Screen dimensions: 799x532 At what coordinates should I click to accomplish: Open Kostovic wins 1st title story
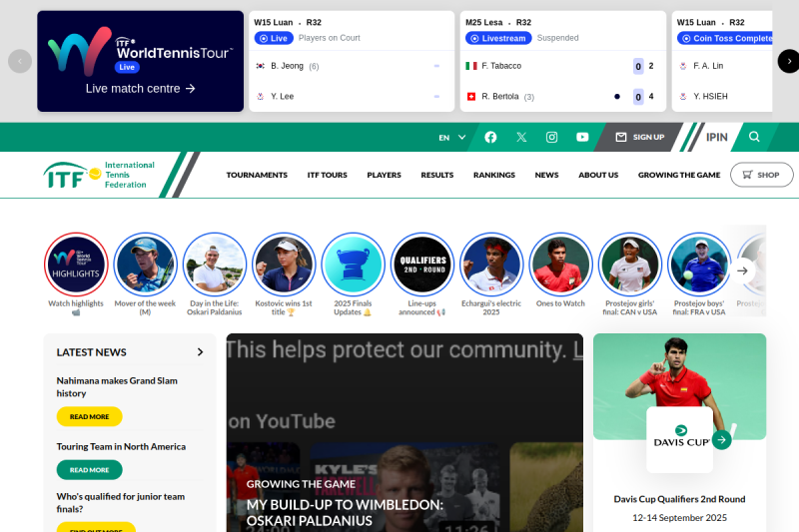coord(284,265)
